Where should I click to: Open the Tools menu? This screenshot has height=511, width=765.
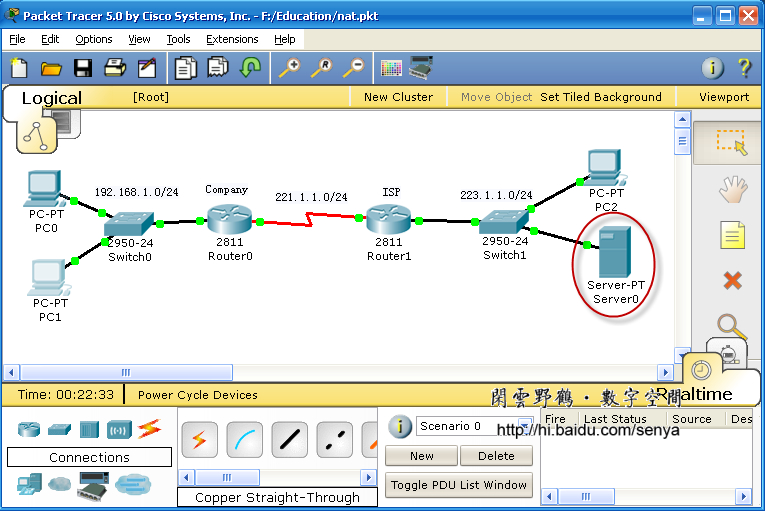(178, 39)
